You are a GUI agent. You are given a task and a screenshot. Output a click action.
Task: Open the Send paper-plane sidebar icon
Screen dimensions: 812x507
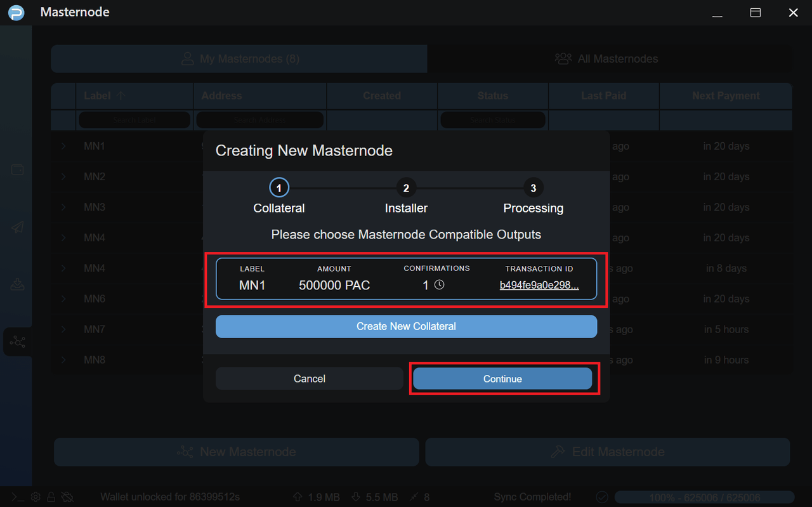pyautogui.click(x=17, y=227)
